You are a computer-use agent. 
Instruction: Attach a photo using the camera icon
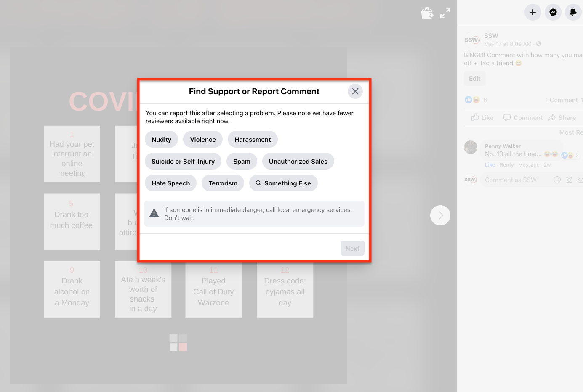[x=569, y=180]
